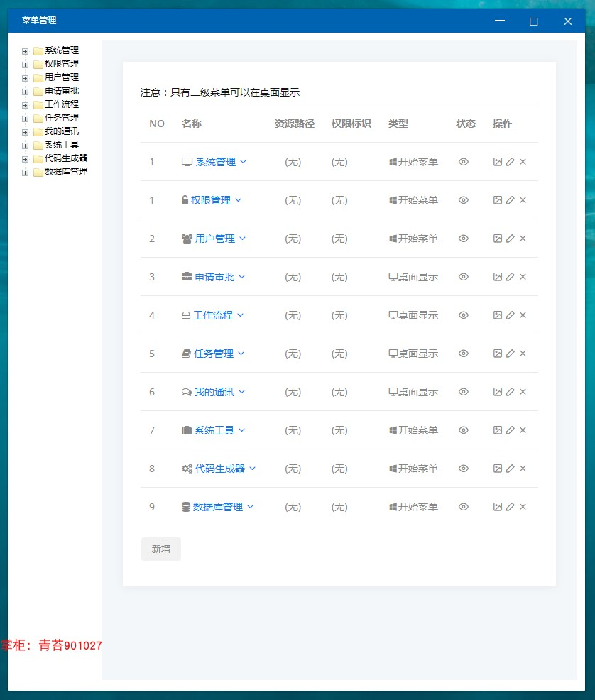Open chevron dropdown beside 代码生成器 in table
This screenshot has width=595, height=700.
(252, 469)
